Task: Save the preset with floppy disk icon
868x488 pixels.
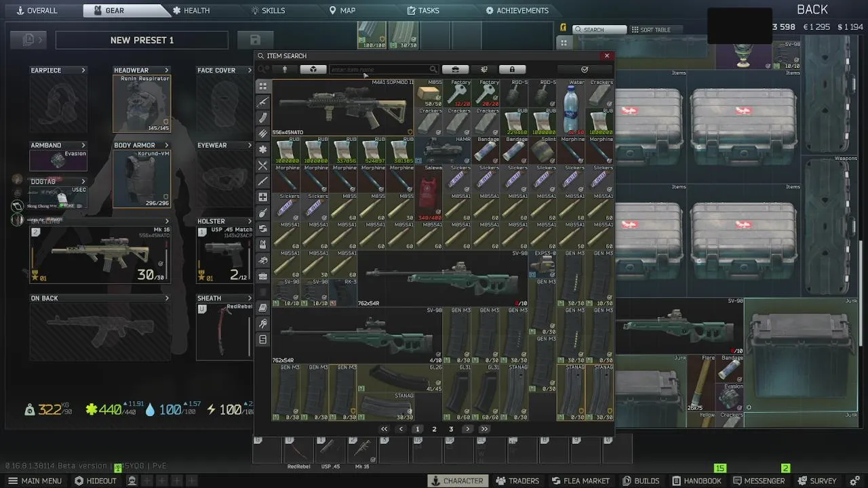Action: [x=255, y=40]
